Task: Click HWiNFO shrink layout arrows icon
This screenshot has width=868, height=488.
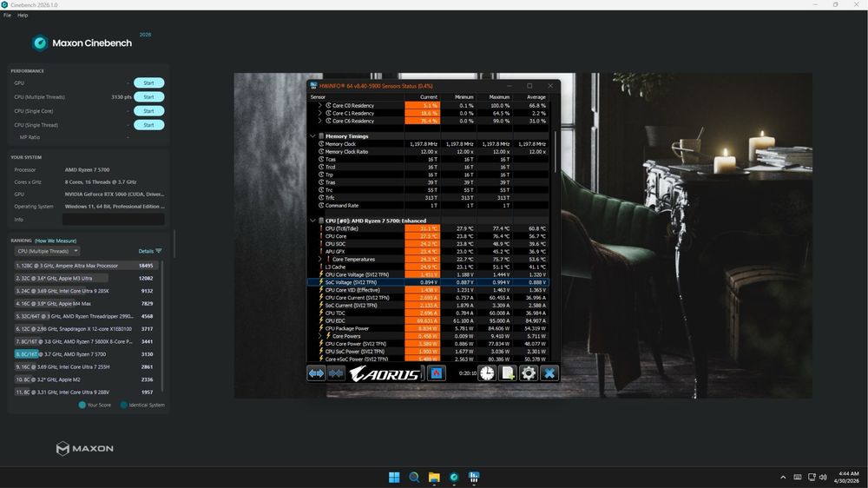Action: click(x=335, y=373)
